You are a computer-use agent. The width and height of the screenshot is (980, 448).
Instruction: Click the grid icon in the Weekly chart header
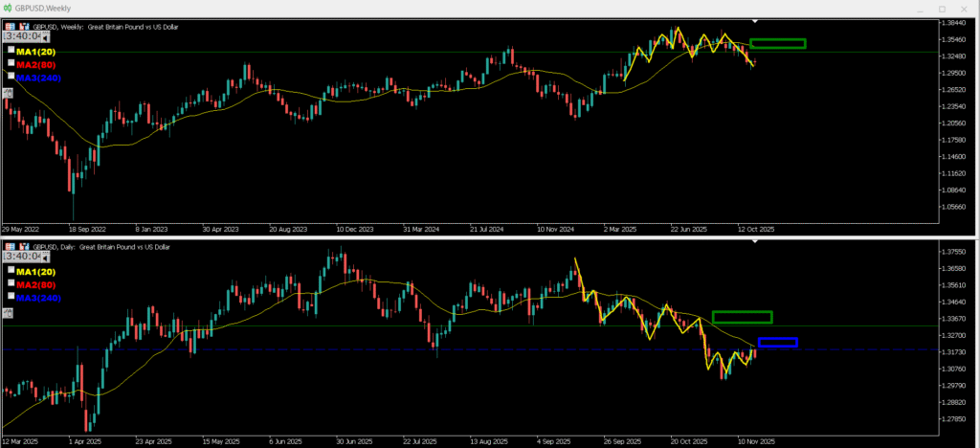11,27
